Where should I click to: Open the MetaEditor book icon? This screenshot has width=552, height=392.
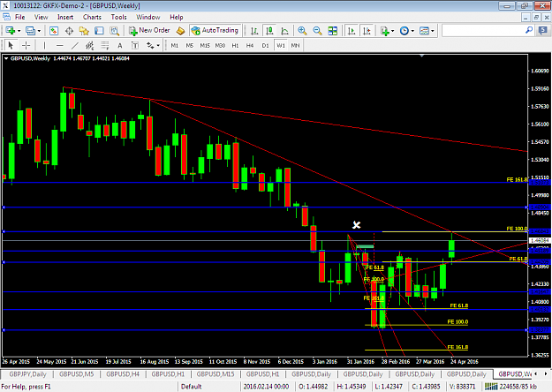point(180,31)
